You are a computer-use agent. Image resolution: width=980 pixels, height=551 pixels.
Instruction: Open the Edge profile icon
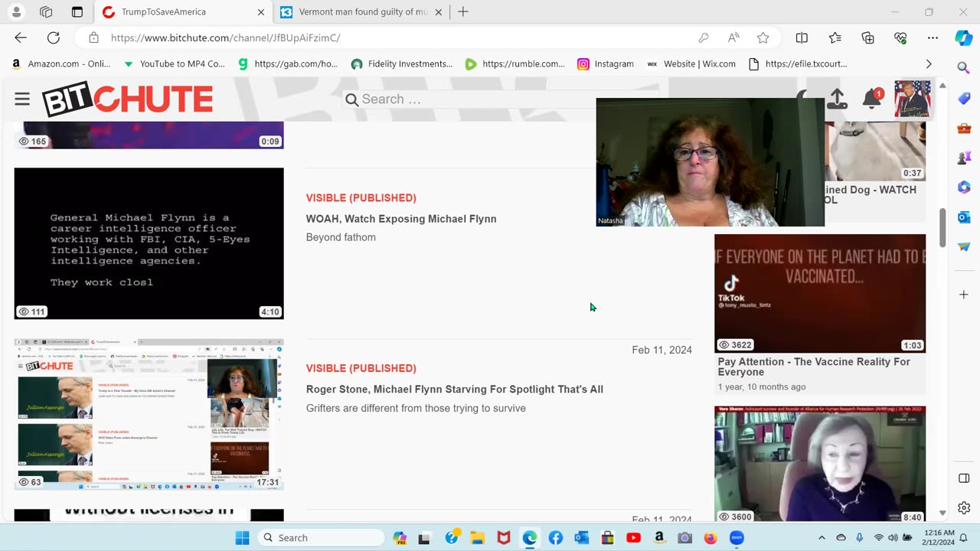pyautogui.click(x=16, y=12)
